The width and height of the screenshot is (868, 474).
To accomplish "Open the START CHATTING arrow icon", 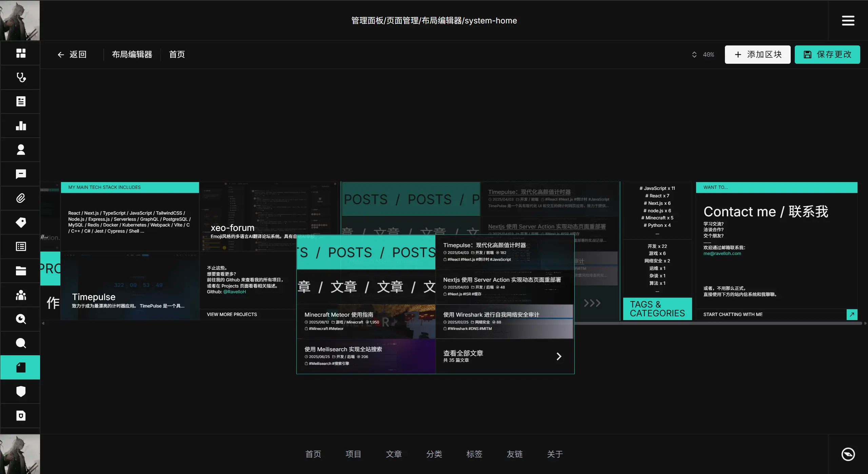I will pos(852,315).
